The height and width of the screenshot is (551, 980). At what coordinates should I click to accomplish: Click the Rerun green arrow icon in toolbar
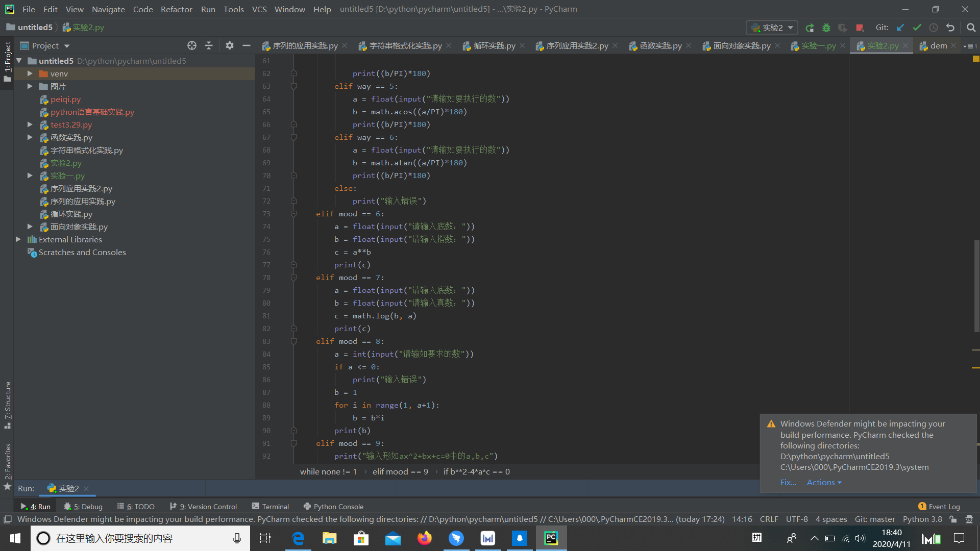coord(810,28)
